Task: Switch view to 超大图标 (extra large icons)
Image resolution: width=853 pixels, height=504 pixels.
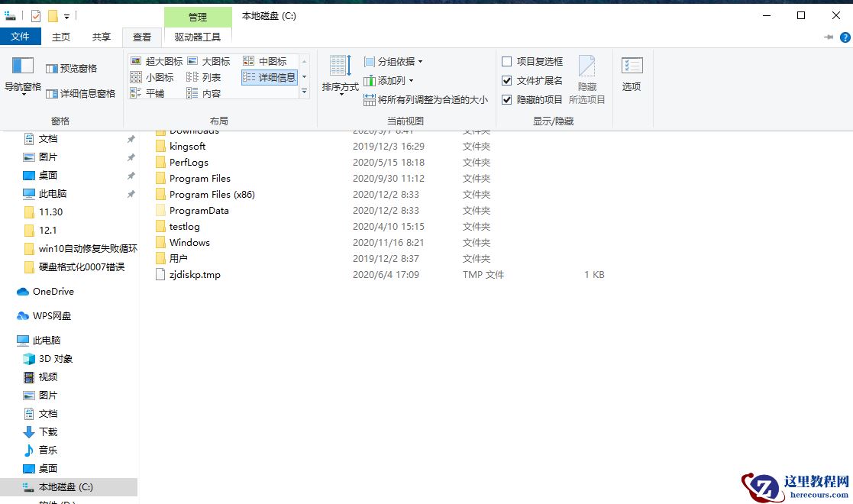Action: [x=163, y=61]
